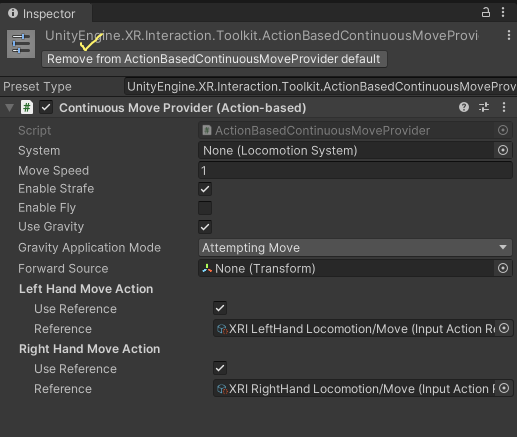Click the input action icon in LeftHand reference

tap(222, 329)
